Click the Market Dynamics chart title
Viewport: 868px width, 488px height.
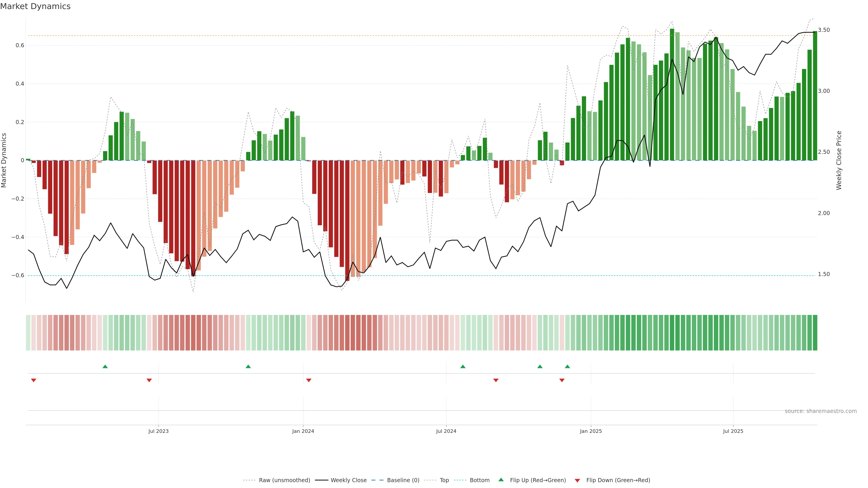click(35, 6)
